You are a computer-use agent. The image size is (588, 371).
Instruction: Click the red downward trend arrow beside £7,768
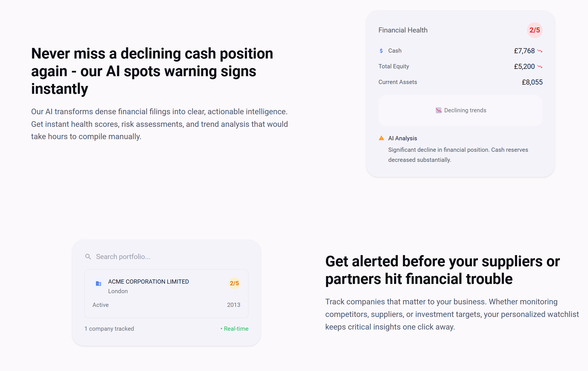[x=540, y=51]
